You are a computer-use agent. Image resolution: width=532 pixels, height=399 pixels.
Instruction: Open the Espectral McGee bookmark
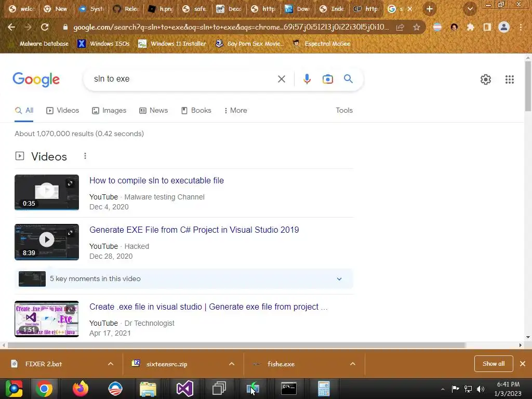(x=321, y=44)
